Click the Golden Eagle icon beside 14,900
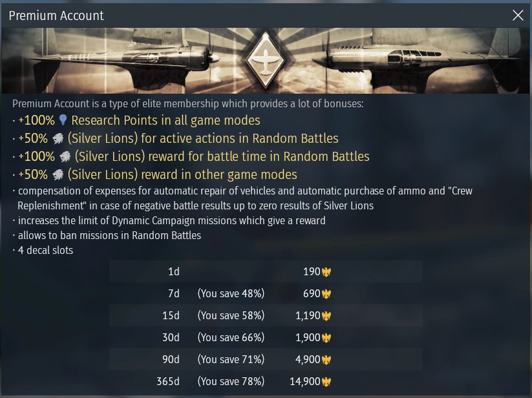 (326, 382)
